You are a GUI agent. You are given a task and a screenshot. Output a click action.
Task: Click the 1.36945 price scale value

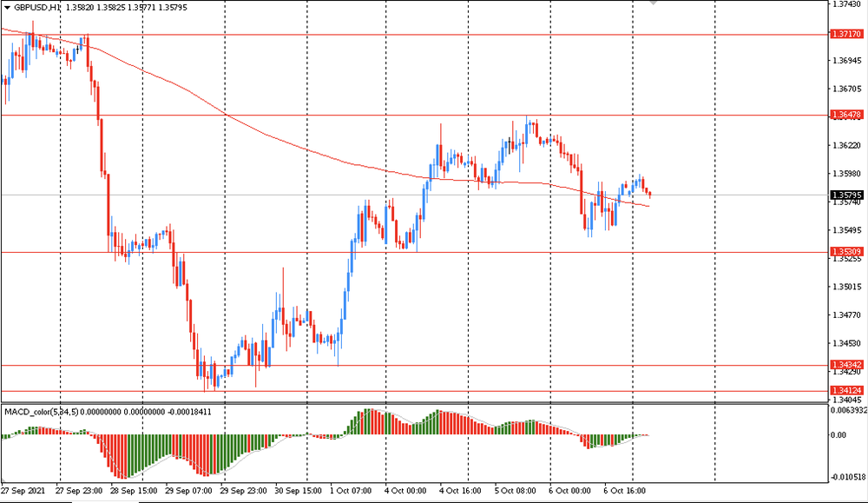(846, 61)
